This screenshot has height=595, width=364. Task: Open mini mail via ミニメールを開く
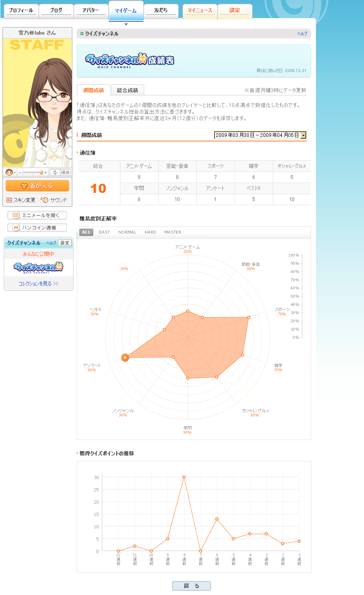point(37,215)
